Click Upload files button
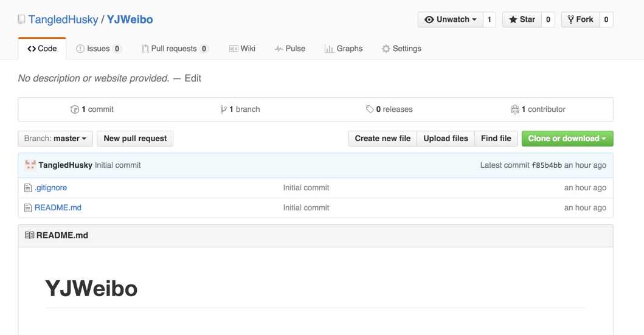The height and width of the screenshot is (335, 644). pyautogui.click(x=446, y=139)
